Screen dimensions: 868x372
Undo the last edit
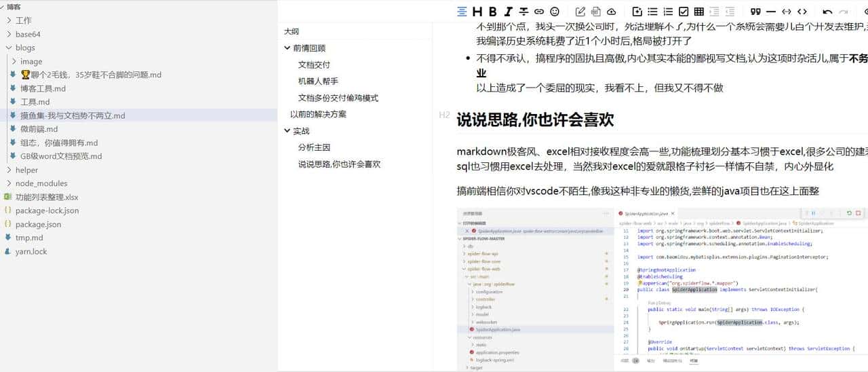[827, 12]
